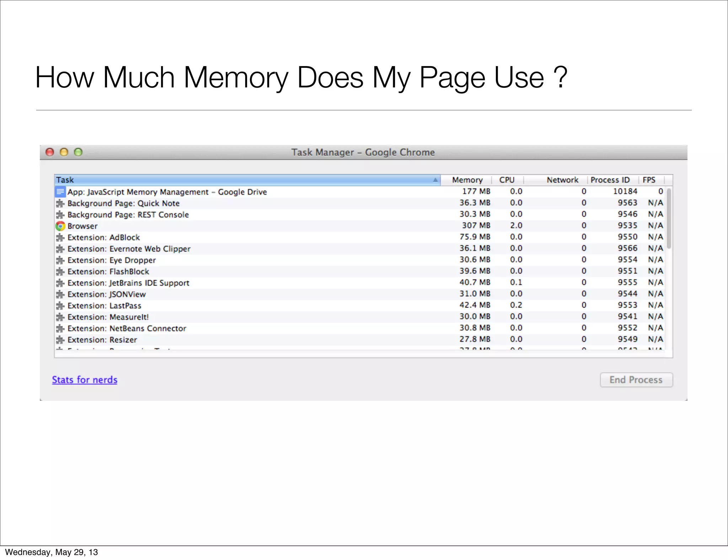Click the 42.4 MB memory value
728x560 pixels.
coord(475,305)
